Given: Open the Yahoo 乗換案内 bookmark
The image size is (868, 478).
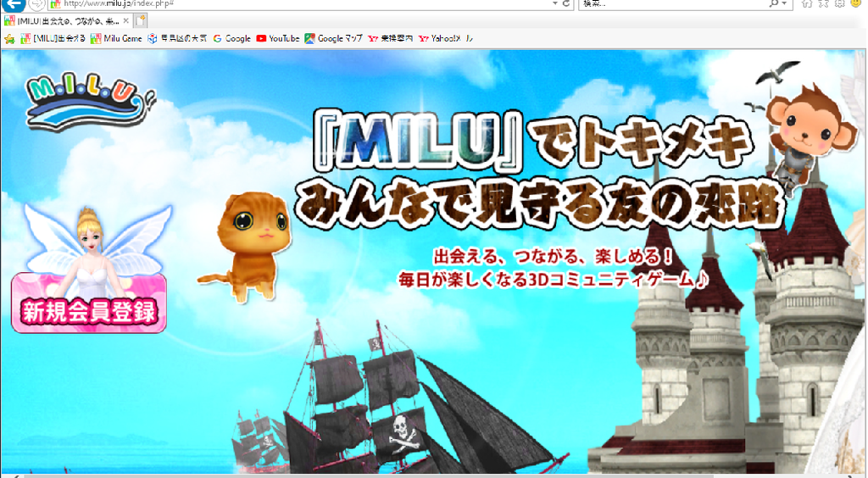Looking at the screenshot, I should (x=391, y=38).
